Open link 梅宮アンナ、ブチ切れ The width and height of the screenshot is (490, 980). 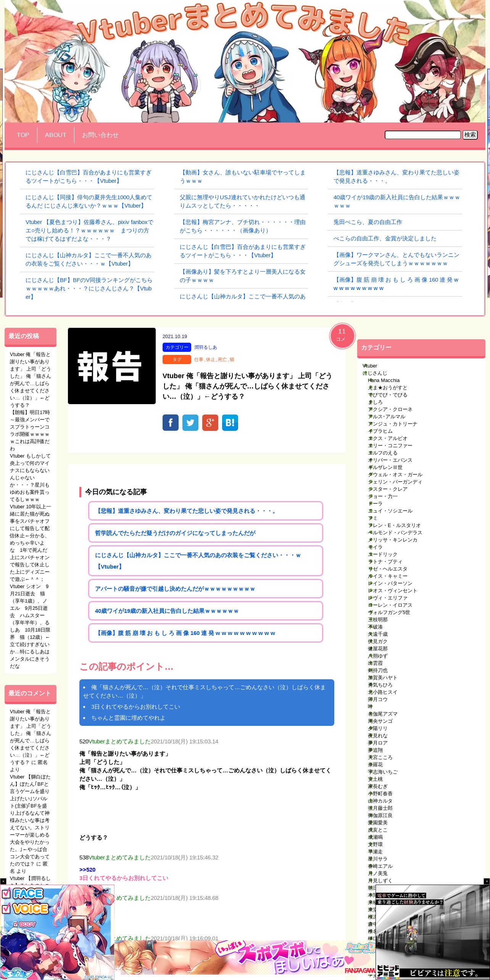tap(242, 226)
